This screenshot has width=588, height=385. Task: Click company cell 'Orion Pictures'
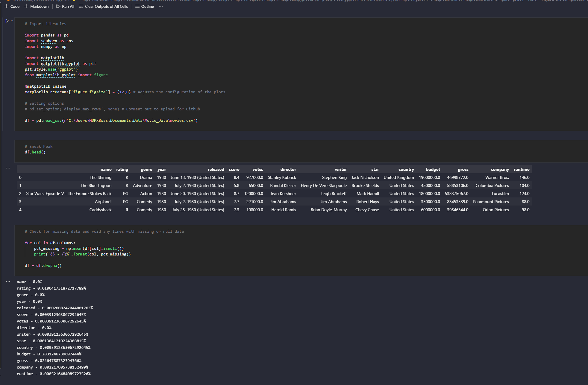496,210
